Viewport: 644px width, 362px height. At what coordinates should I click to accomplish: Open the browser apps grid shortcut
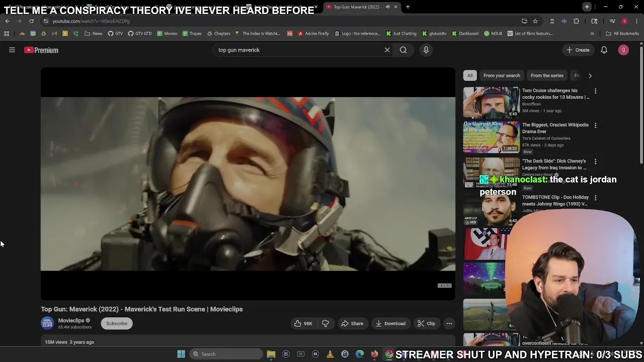tap(7, 34)
